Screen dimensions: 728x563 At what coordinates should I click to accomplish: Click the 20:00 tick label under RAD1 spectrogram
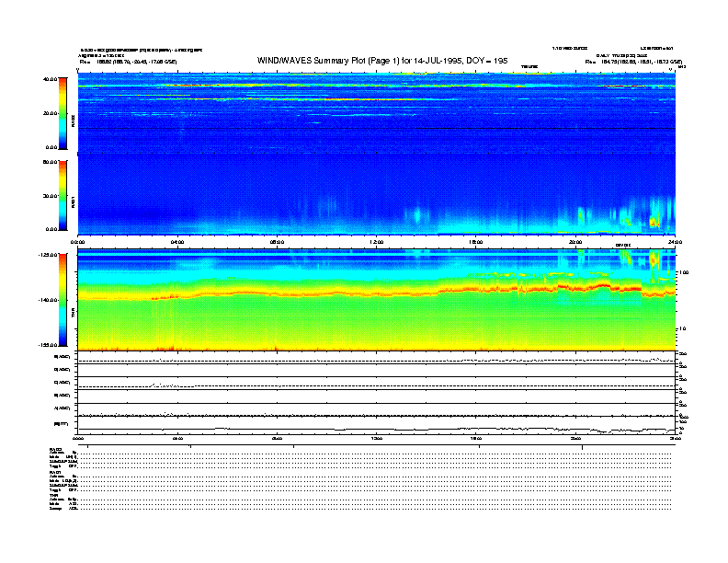575,242
